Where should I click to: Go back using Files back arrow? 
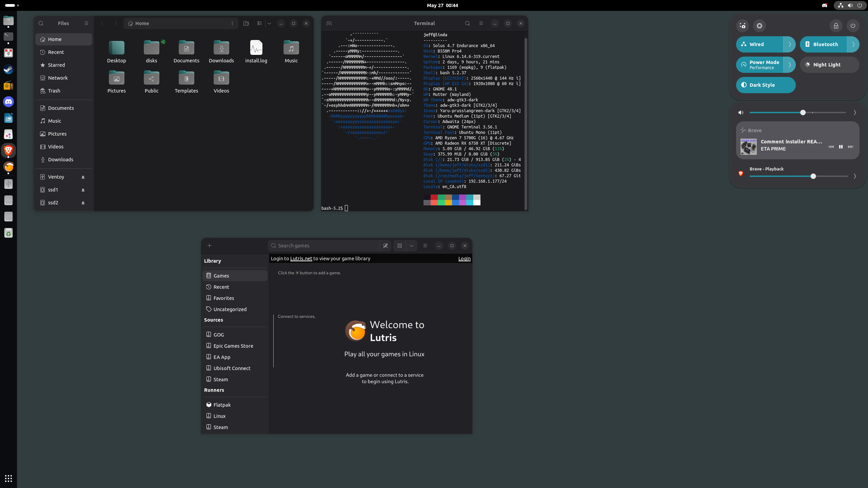click(x=102, y=23)
